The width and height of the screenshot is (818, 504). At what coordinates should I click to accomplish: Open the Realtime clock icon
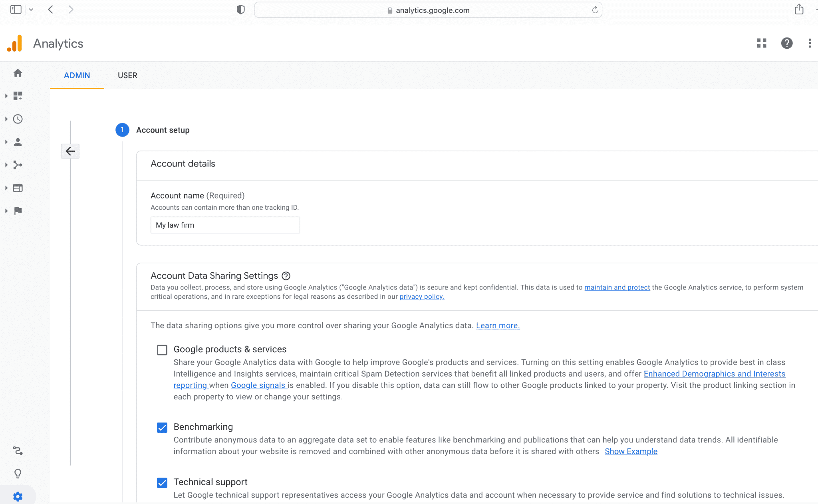click(18, 119)
